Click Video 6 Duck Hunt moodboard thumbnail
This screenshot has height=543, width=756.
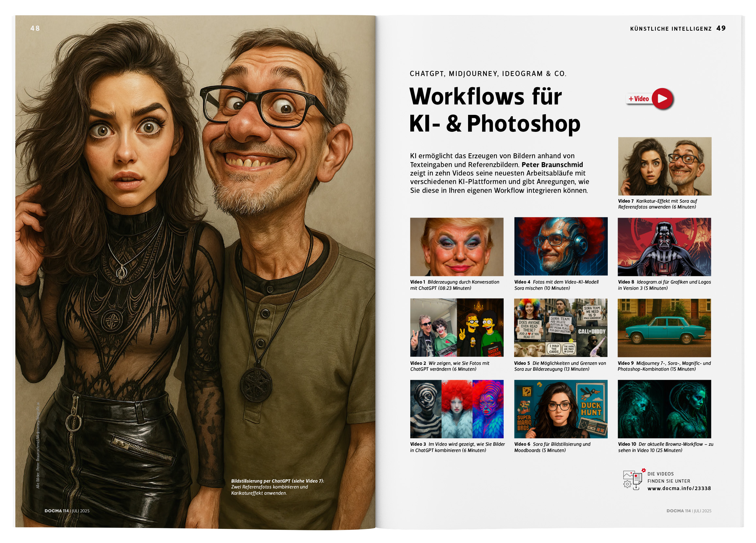560,409
